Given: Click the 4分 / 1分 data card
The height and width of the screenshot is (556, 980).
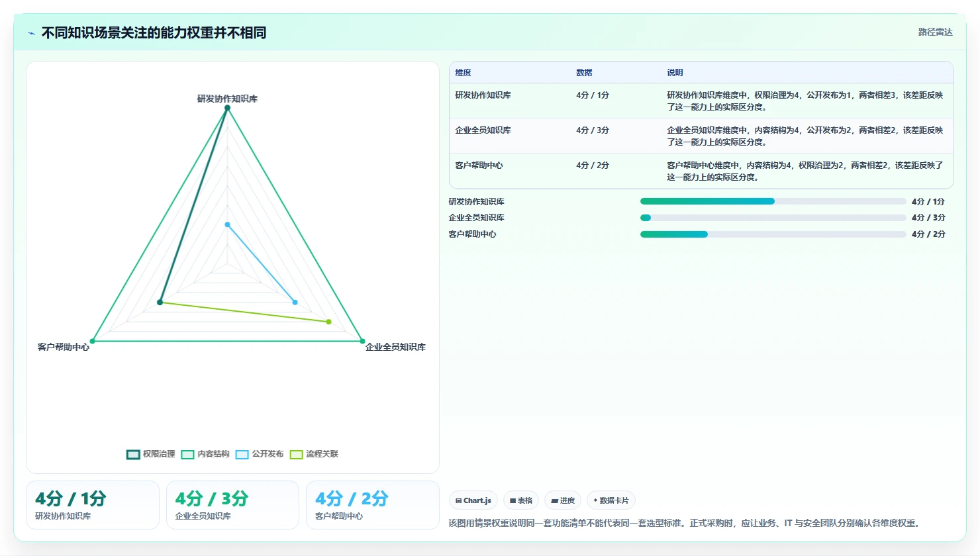Looking at the screenshot, I should 93,505.
